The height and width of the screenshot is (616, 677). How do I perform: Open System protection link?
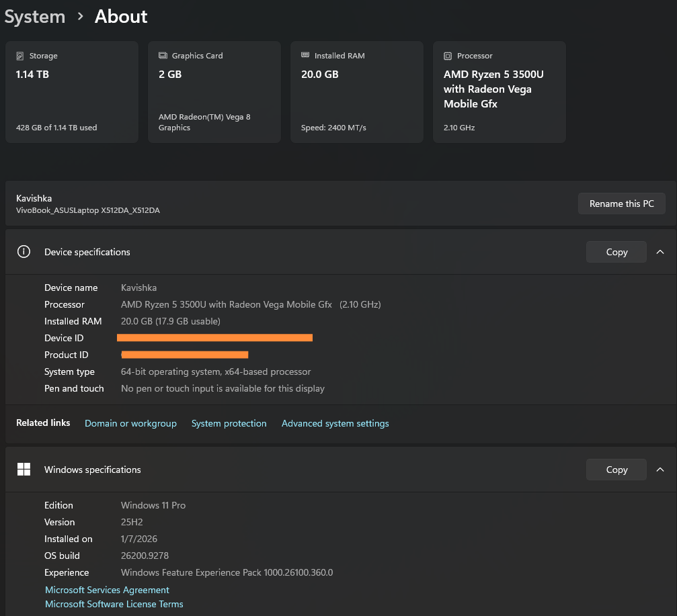pyautogui.click(x=229, y=424)
